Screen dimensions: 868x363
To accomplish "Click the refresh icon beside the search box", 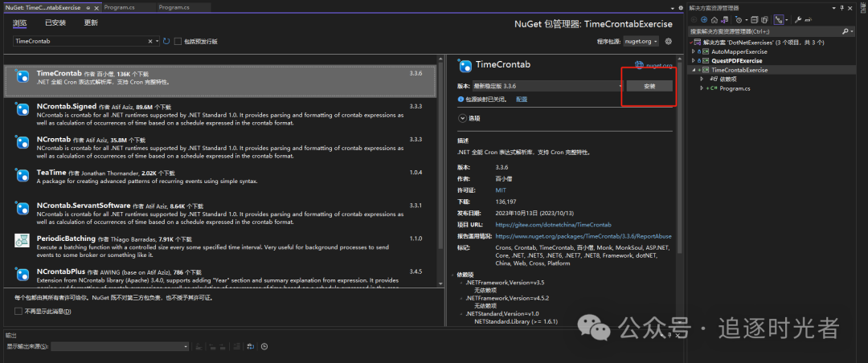I will point(166,41).
